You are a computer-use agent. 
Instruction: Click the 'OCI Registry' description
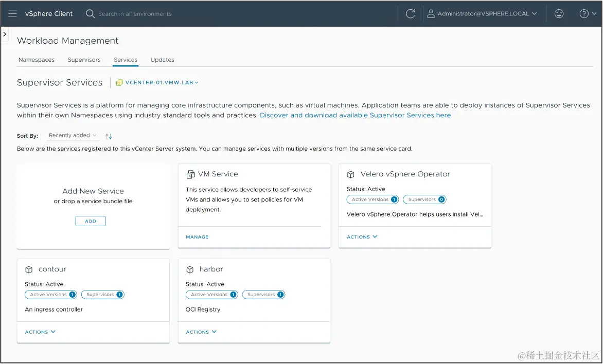(203, 310)
